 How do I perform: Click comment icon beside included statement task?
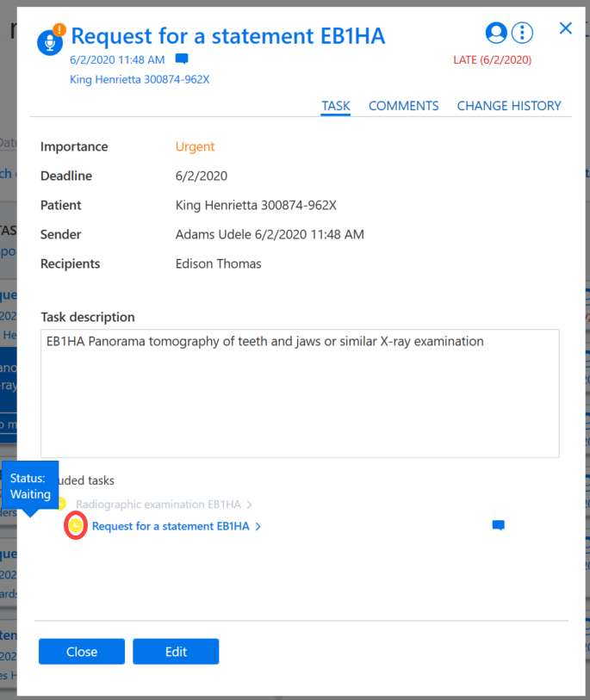(x=498, y=525)
